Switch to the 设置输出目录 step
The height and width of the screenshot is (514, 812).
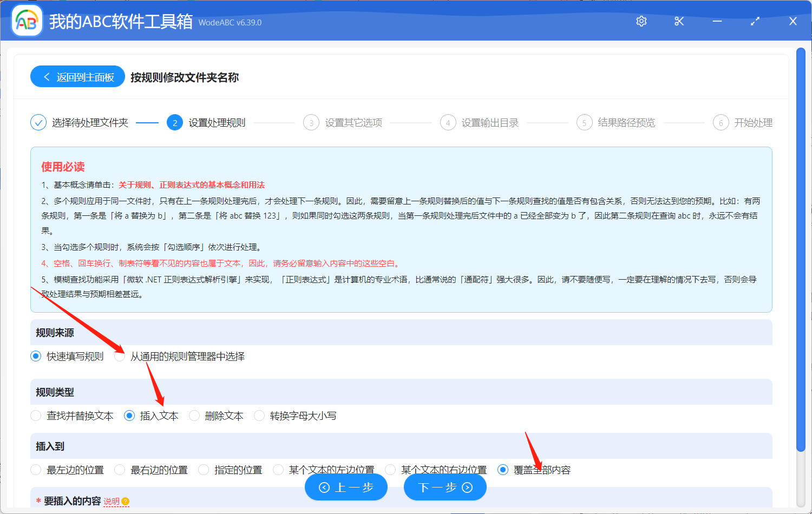pyautogui.click(x=448, y=123)
